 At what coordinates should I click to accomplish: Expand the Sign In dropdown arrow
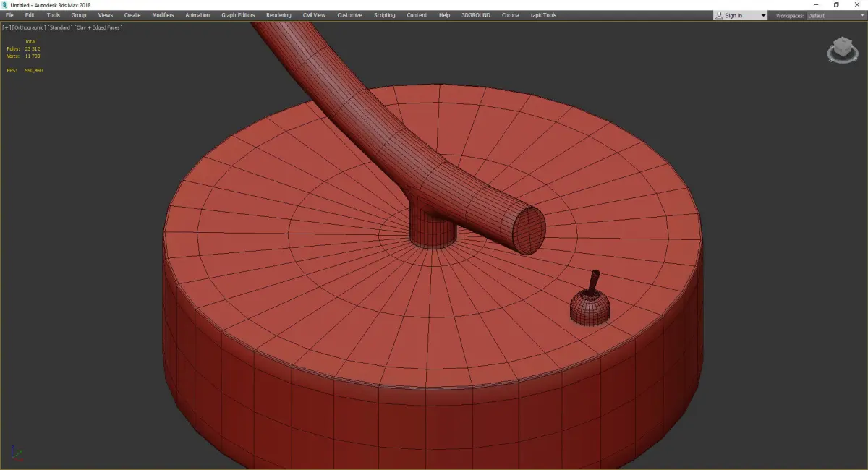click(763, 15)
